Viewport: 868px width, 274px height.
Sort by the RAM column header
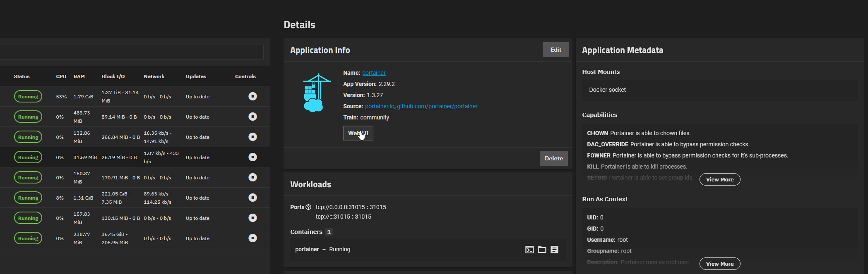pos(79,76)
